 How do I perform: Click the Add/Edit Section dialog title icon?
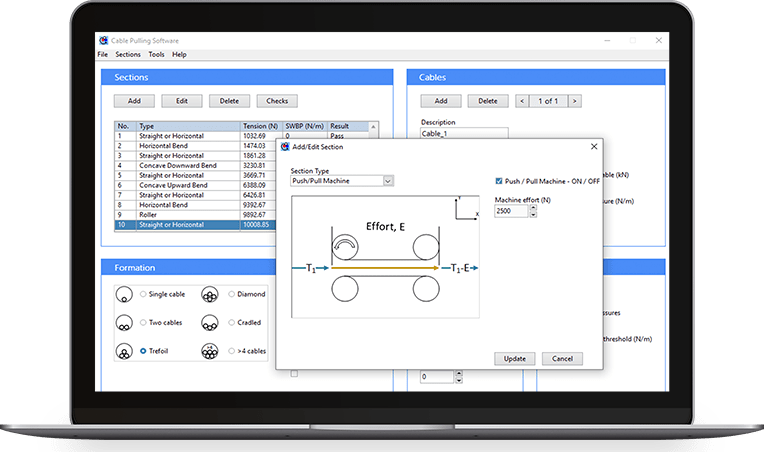[x=285, y=146]
